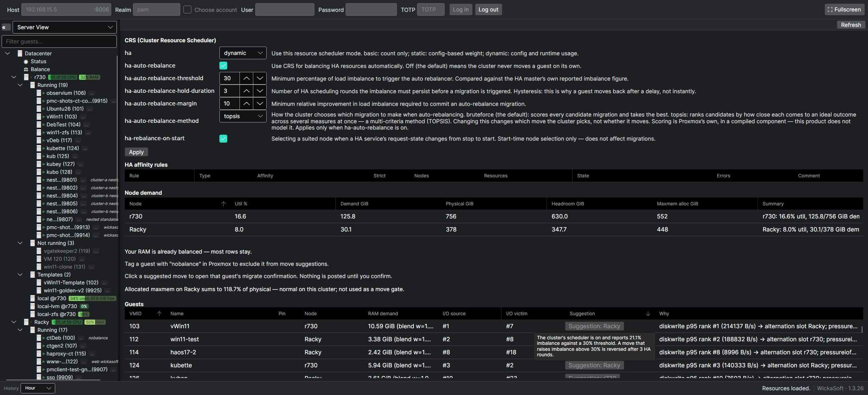The height and width of the screenshot is (395, 868).
Task: Sort Guests table by RAM demand column
Action: click(x=400, y=314)
